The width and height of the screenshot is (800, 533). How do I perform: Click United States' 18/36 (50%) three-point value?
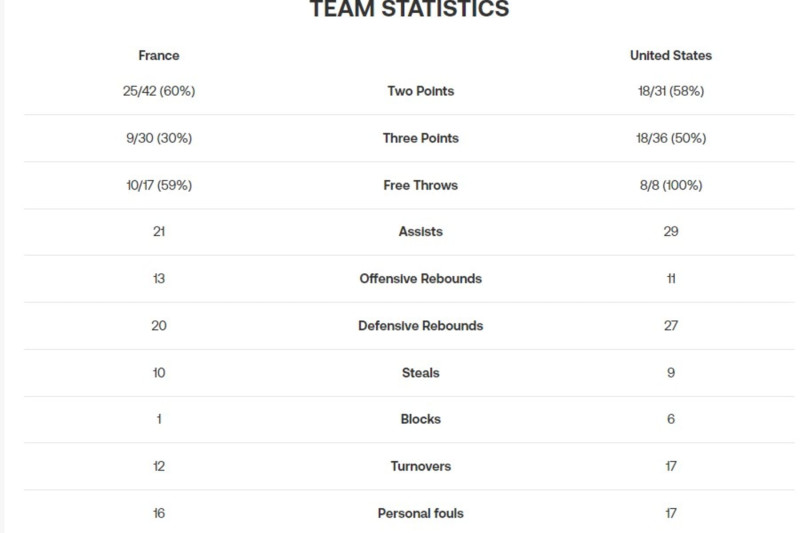click(671, 138)
